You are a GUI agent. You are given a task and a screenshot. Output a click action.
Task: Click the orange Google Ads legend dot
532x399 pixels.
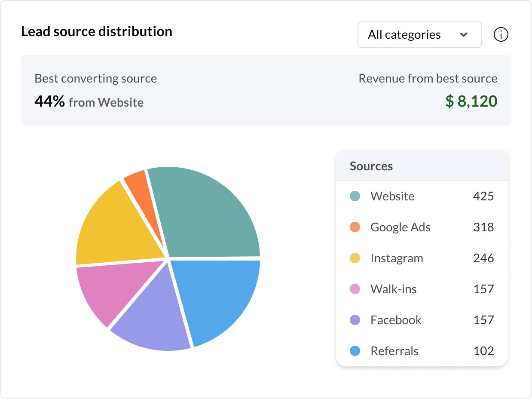tap(355, 227)
